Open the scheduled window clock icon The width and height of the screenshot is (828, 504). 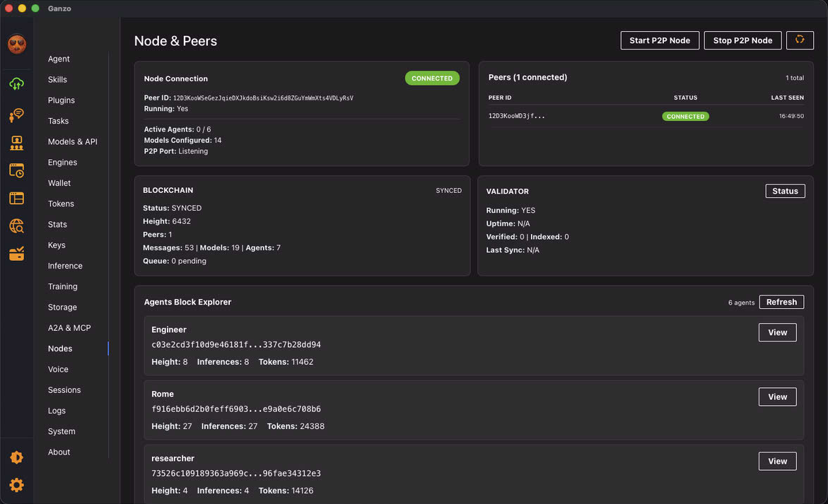(x=17, y=170)
